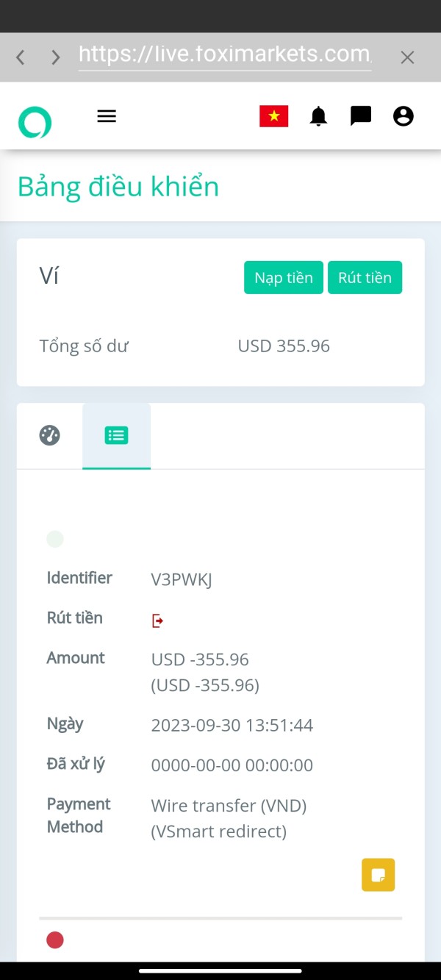Screen dimensions: 441x980
Task: Select the transactions list tab
Action: 116,435
